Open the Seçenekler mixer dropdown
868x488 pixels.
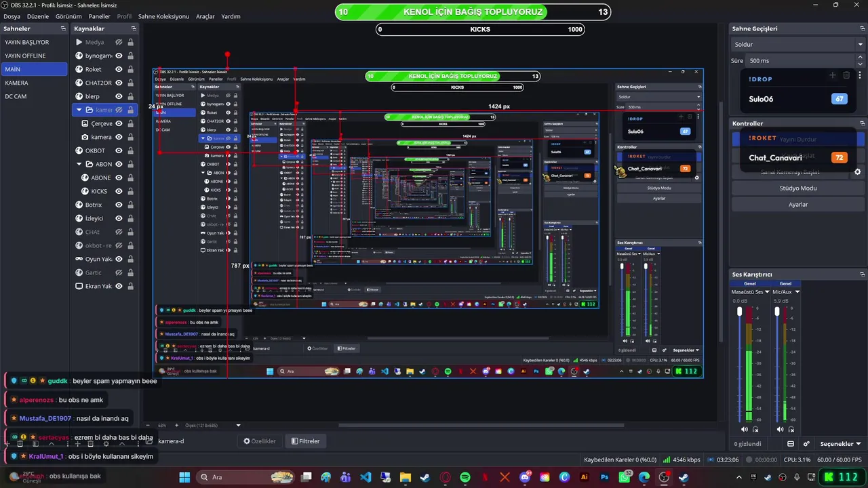tap(840, 444)
